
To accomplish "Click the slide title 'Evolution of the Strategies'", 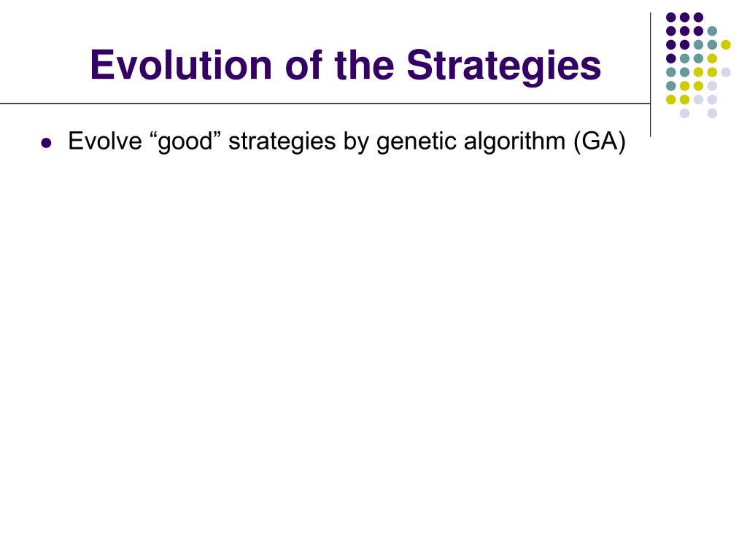I will [345, 66].
